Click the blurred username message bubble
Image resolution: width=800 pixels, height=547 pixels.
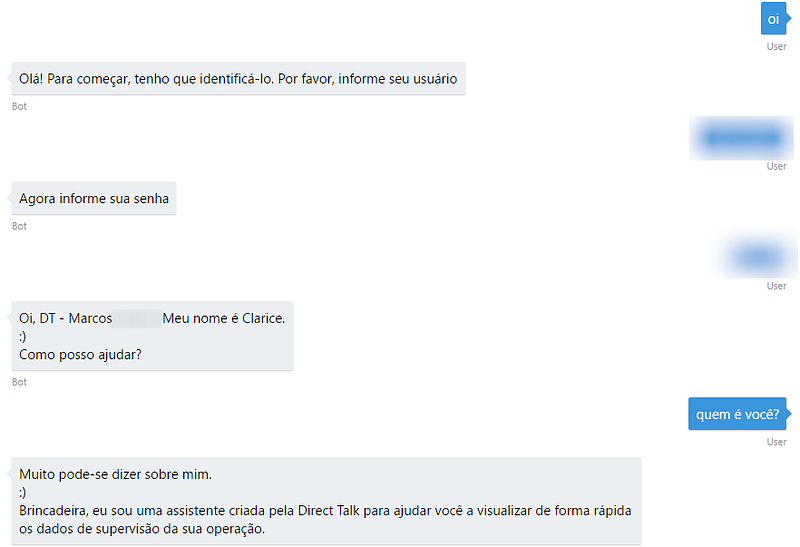point(741,138)
